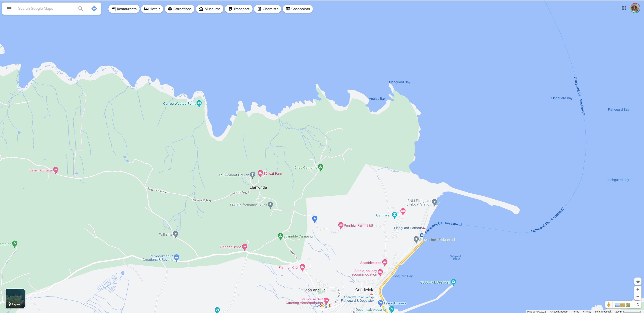644x313 pixels.
Task: Open the hamburger main menu
Action: pyautogui.click(x=9, y=8)
